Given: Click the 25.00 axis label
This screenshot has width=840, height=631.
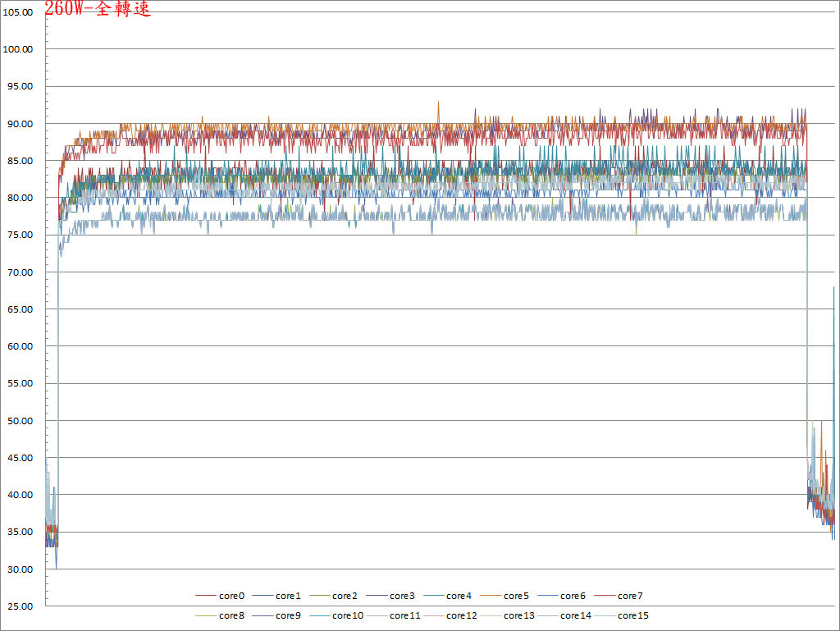Looking at the screenshot, I should 20,606.
